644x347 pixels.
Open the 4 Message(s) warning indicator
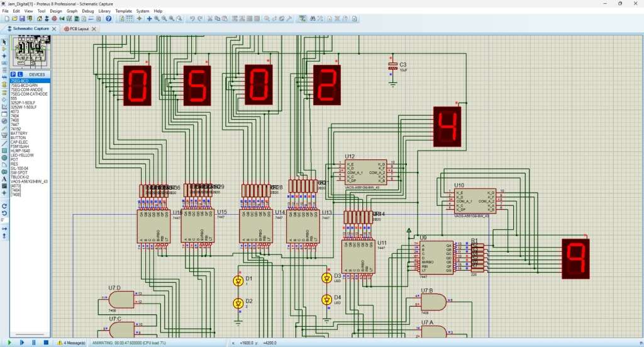71,343
